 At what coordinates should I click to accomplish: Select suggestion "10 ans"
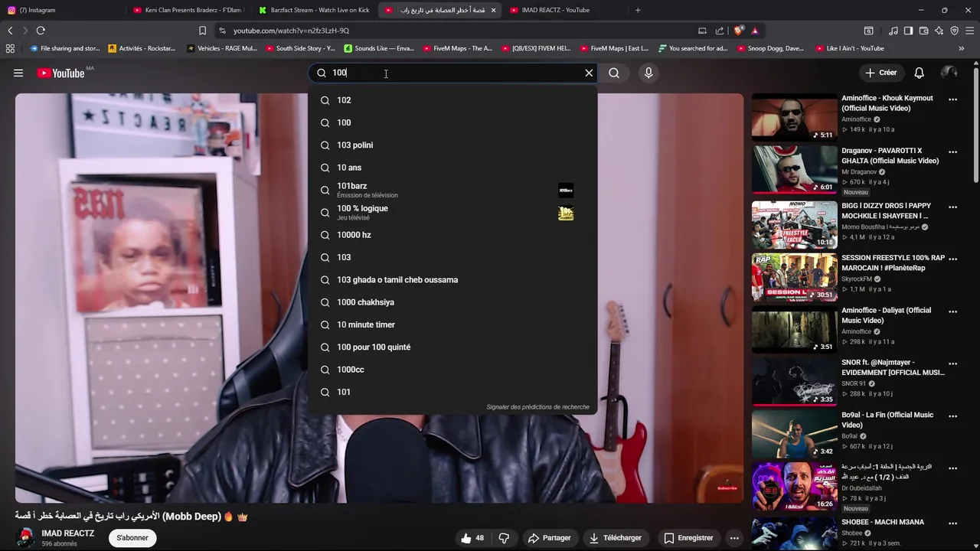click(x=452, y=168)
